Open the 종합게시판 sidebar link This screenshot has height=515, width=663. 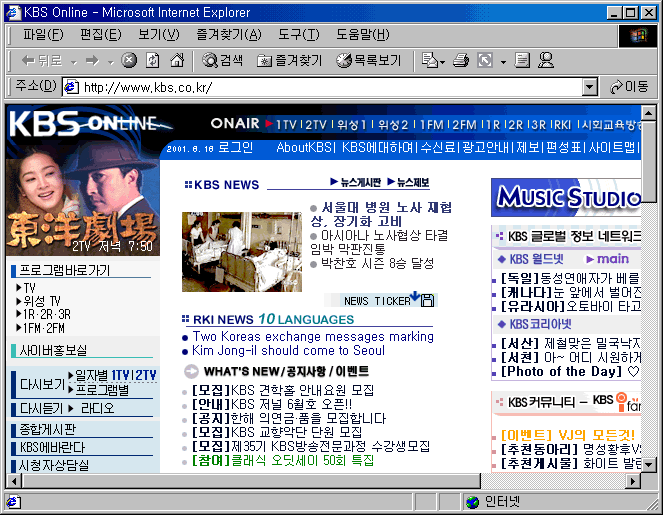pyautogui.click(x=47, y=430)
